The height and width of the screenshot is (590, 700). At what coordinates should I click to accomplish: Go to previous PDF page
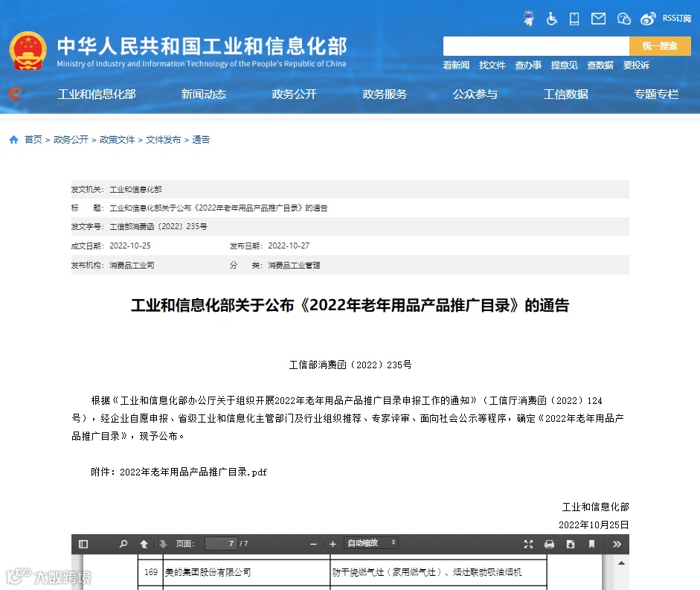point(144,544)
